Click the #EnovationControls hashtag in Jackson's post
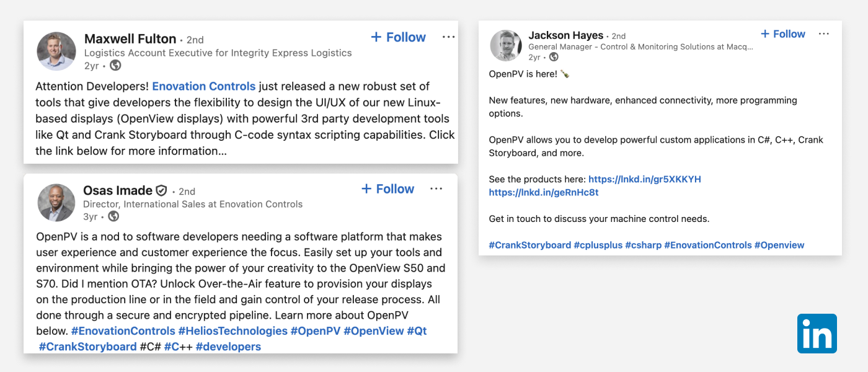The image size is (868, 372). click(708, 245)
